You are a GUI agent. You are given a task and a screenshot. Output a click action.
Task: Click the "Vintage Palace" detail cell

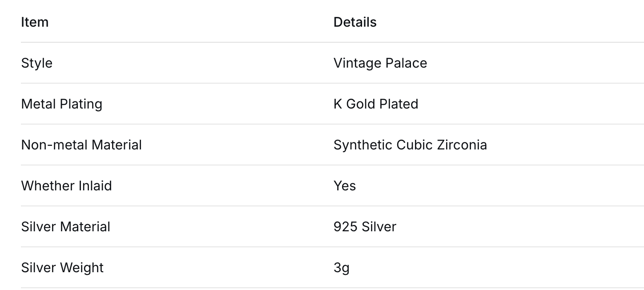tap(380, 63)
